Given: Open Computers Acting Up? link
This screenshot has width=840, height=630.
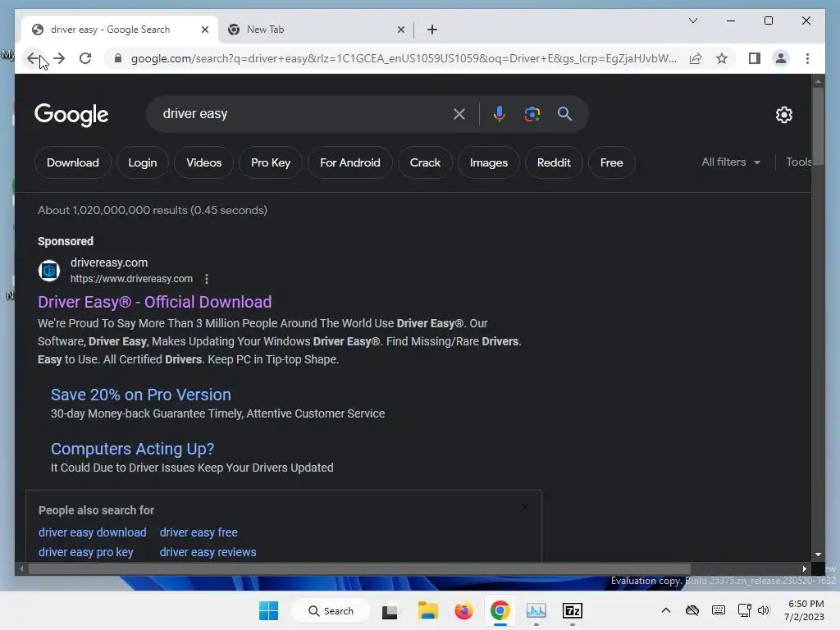Looking at the screenshot, I should 132,449.
